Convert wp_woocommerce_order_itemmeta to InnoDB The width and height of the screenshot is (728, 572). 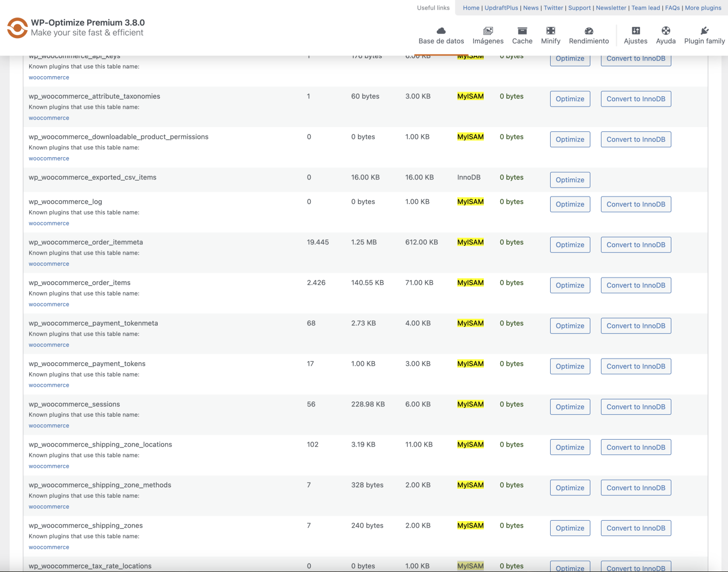(636, 245)
